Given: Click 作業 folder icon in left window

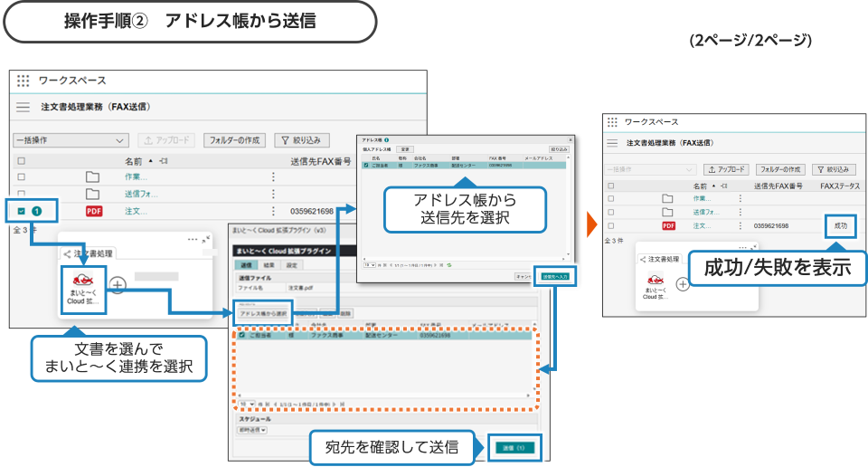Looking at the screenshot, I should 92,177.
